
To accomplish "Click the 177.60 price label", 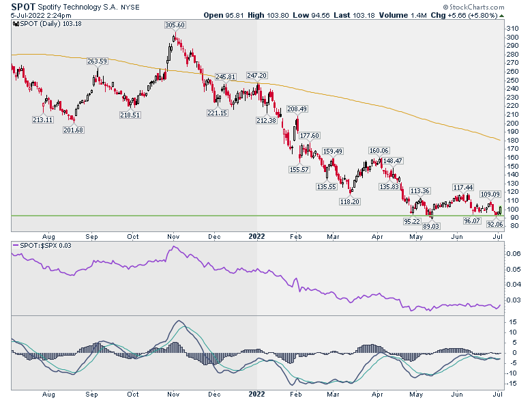I will pos(310,135).
